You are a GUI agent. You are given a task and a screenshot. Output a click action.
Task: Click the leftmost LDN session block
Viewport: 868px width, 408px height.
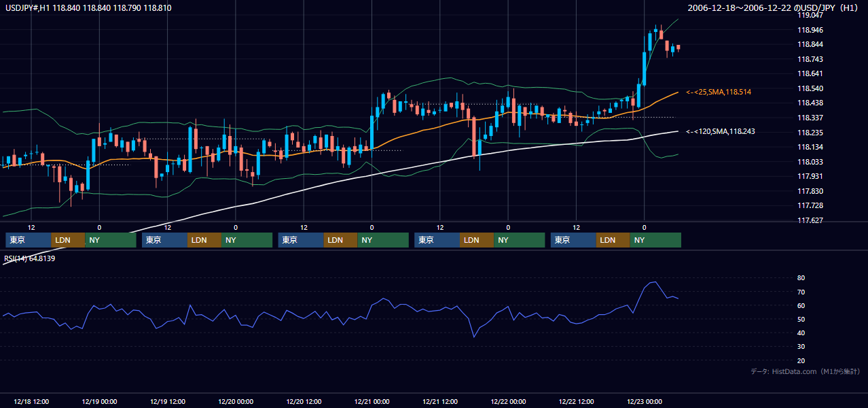pyautogui.click(x=69, y=240)
